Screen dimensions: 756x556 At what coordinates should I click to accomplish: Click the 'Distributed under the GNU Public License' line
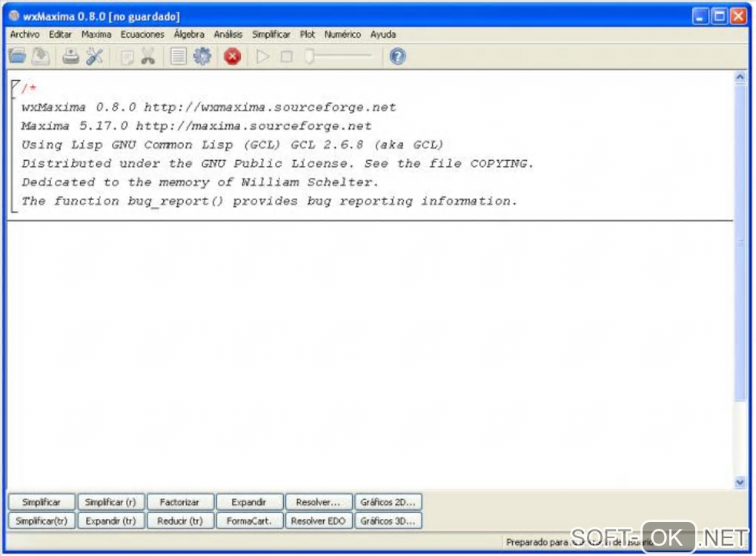pos(277,164)
